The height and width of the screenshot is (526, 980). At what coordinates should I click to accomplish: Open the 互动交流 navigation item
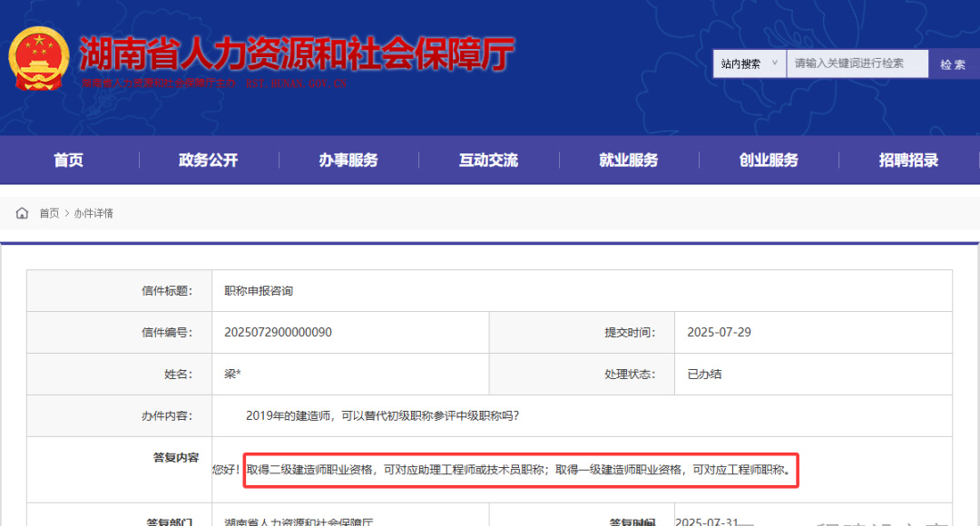click(x=488, y=161)
